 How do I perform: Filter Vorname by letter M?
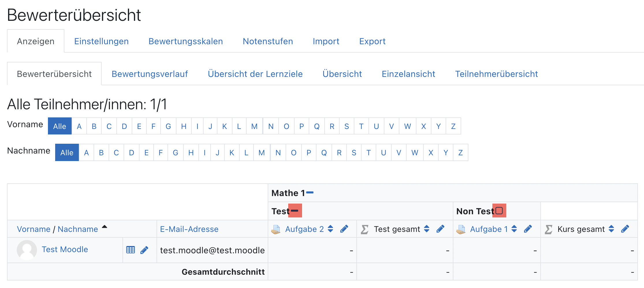[254, 126]
